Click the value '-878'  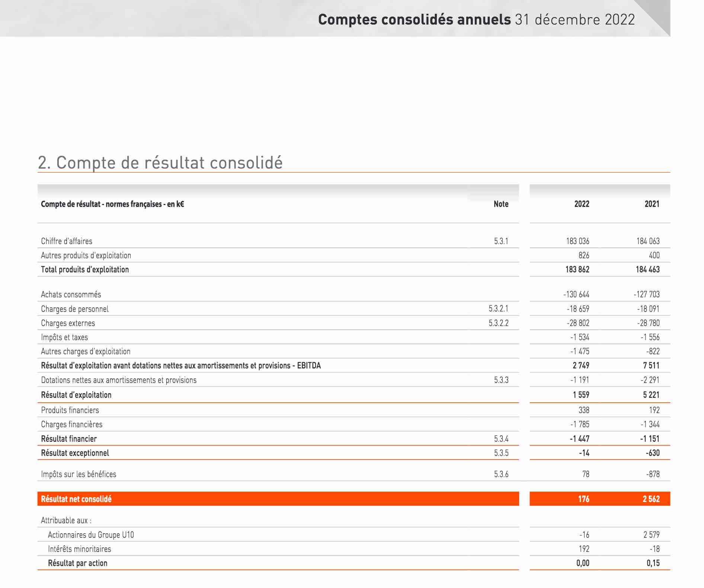[653, 474]
